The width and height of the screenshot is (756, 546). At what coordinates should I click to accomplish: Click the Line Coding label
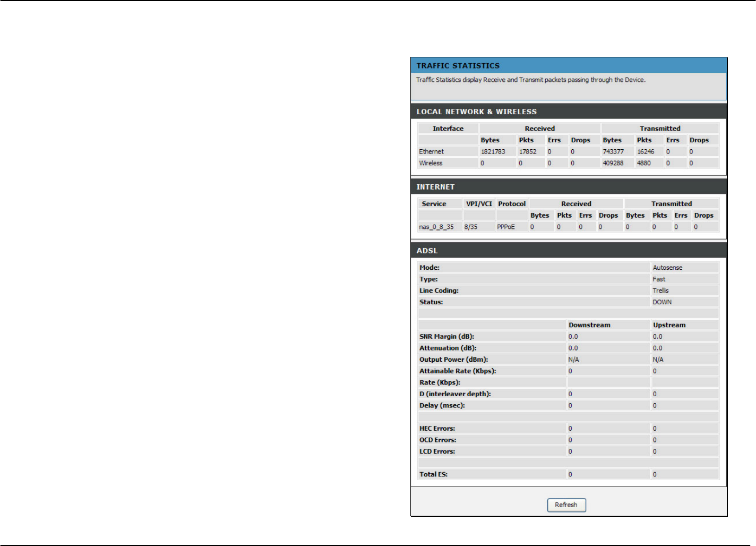click(x=439, y=291)
